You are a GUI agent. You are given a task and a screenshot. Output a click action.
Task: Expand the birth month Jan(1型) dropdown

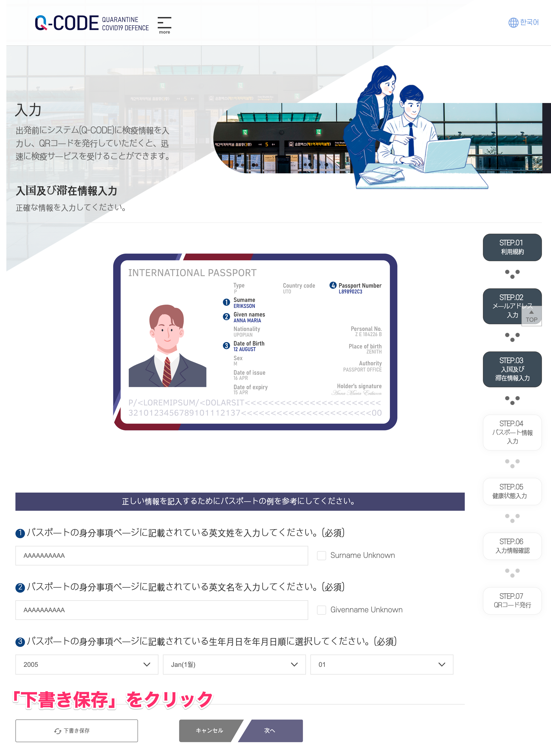click(233, 664)
